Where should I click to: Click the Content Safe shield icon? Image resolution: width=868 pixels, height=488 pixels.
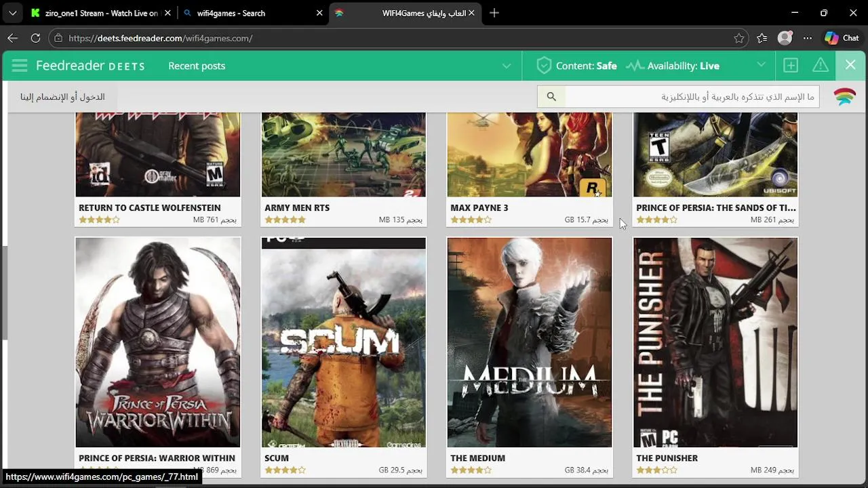pyautogui.click(x=543, y=66)
